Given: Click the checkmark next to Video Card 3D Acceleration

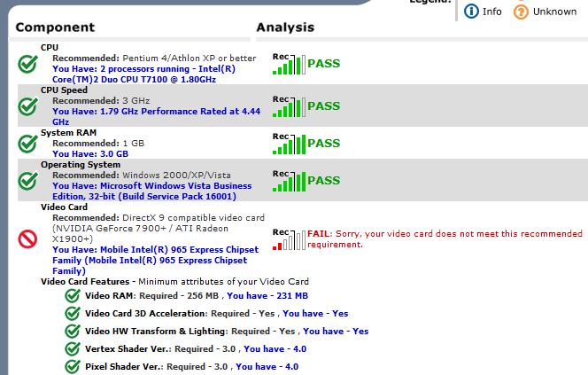Looking at the screenshot, I should tap(73, 314).
